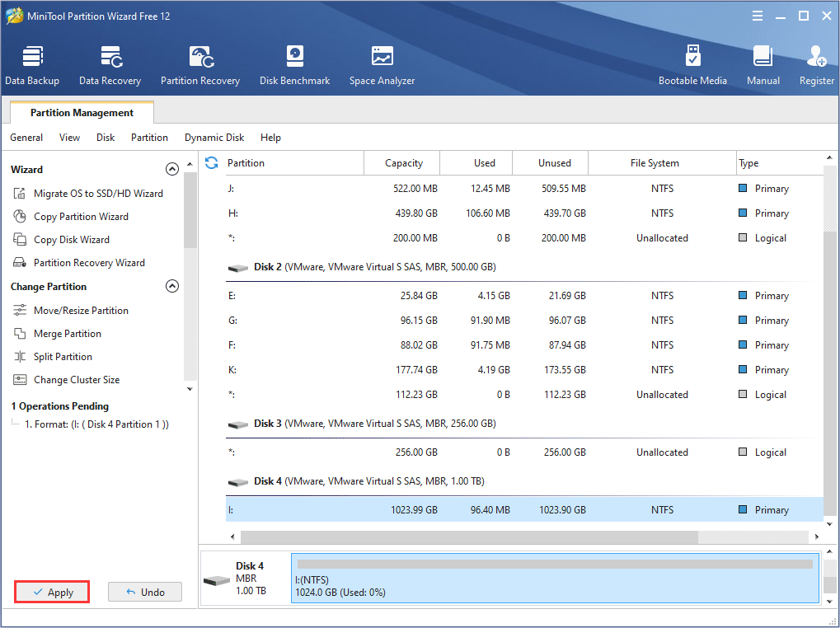Sort by the Unused column header

[551, 162]
